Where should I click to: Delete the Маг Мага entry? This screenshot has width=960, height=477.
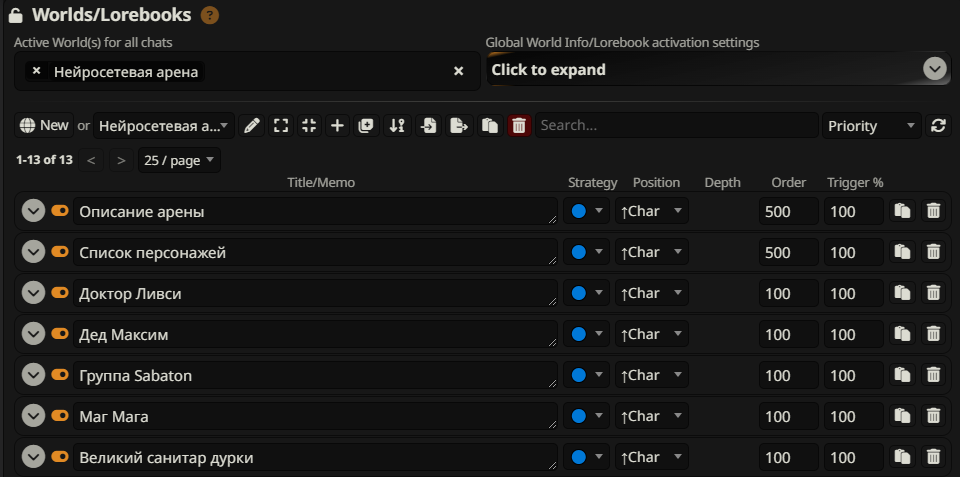point(932,416)
